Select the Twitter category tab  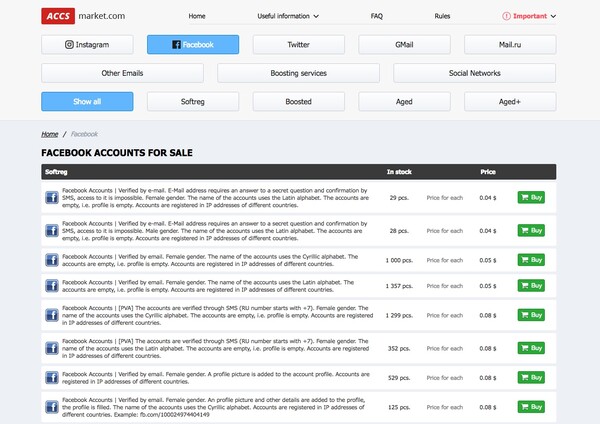pyautogui.click(x=298, y=45)
